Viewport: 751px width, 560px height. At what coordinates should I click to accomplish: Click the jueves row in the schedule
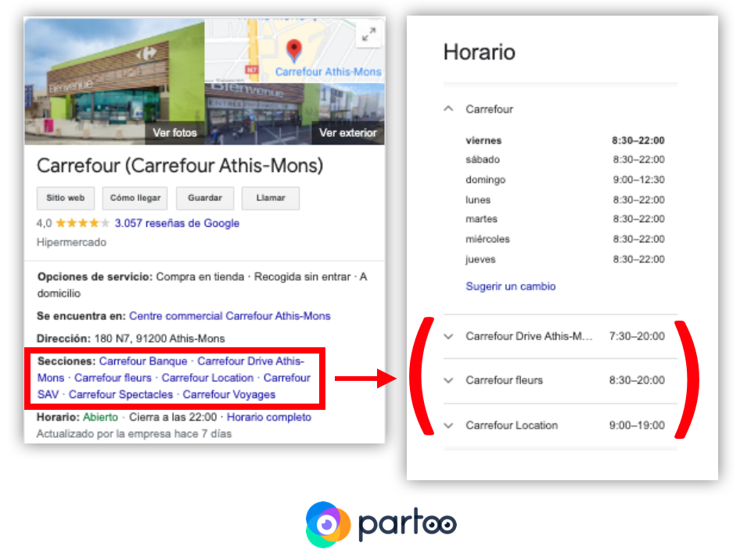click(x=565, y=259)
